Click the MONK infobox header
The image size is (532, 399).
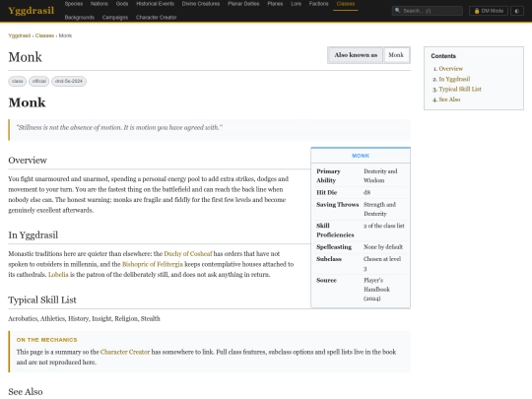[361, 156]
